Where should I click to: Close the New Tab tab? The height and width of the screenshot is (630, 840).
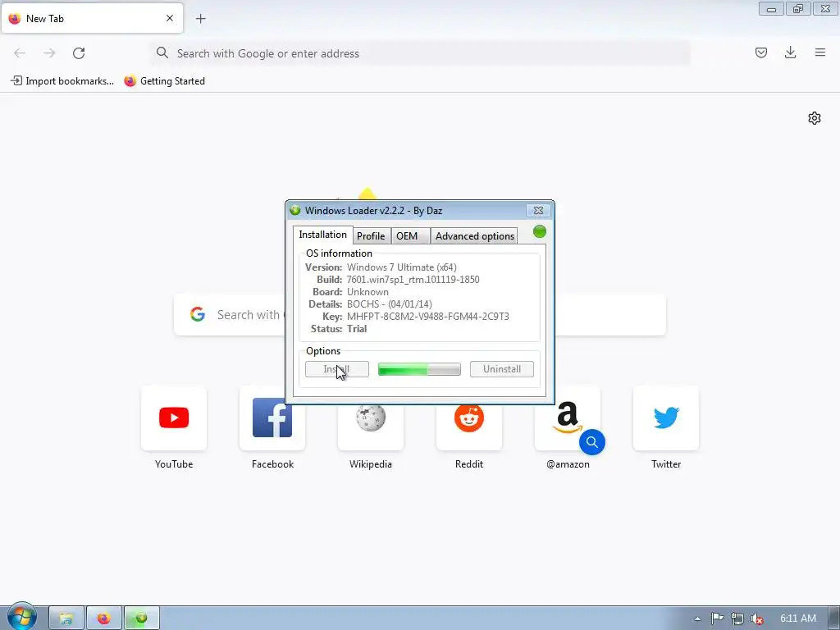coord(170,18)
